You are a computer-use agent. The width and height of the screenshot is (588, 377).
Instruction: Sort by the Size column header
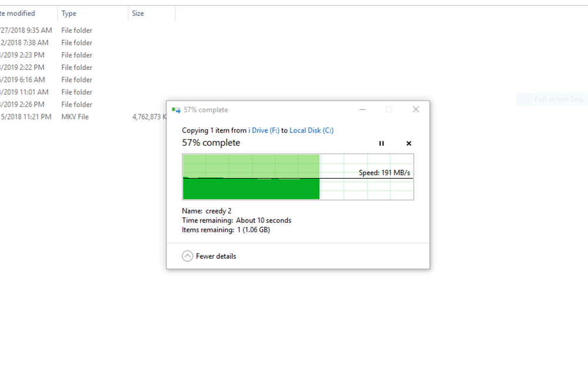point(152,13)
